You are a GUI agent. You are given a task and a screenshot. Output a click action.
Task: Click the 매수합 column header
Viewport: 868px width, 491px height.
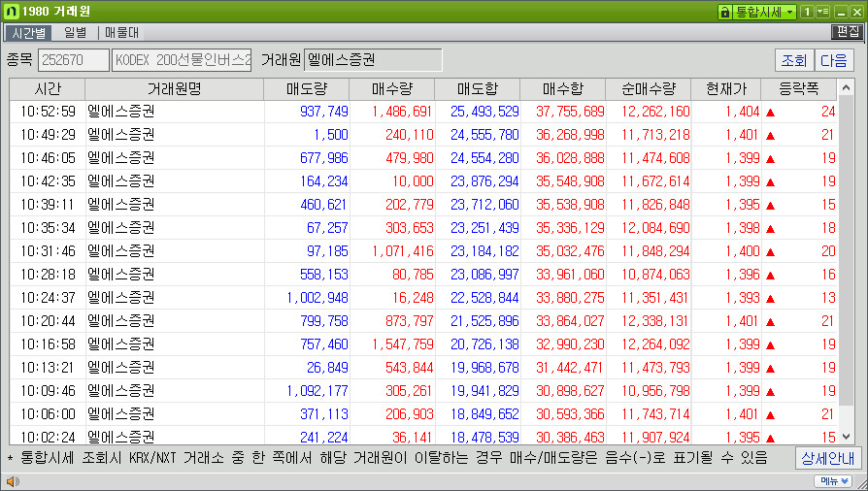(562, 89)
